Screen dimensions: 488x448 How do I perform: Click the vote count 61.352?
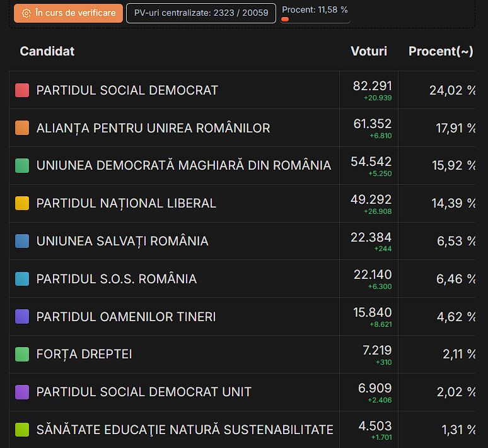(x=373, y=124)
